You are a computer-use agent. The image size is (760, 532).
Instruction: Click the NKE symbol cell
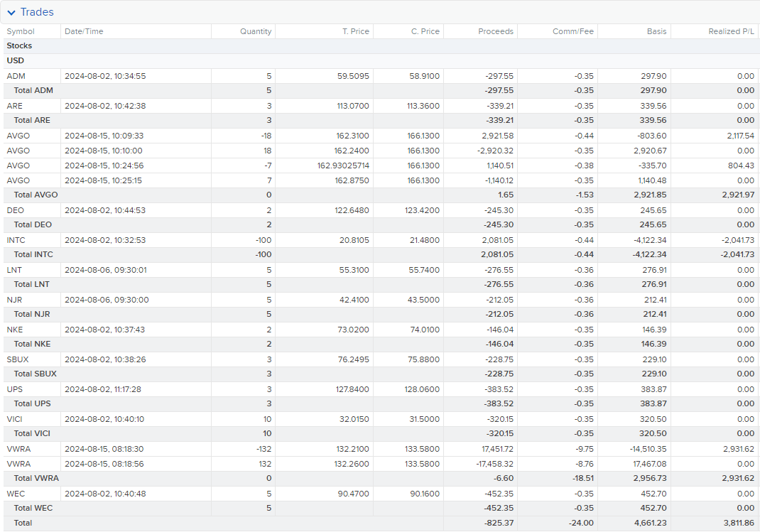coord(15,330)
